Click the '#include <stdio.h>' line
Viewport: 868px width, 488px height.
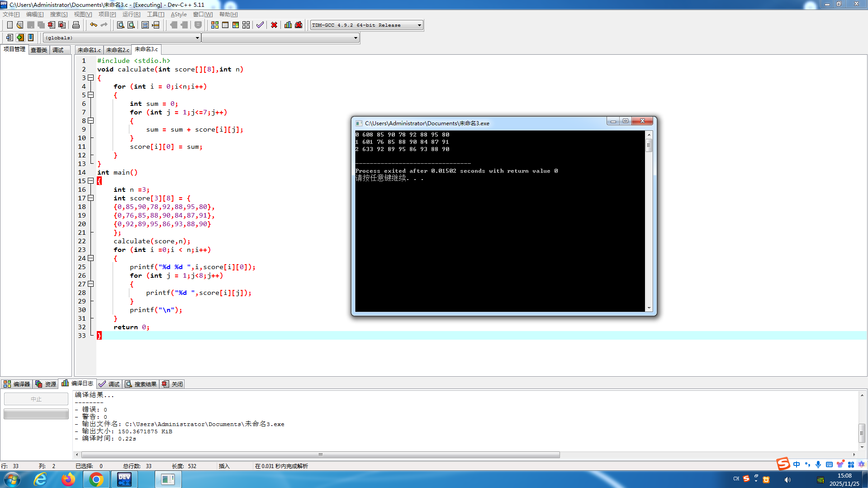[134, 61]
